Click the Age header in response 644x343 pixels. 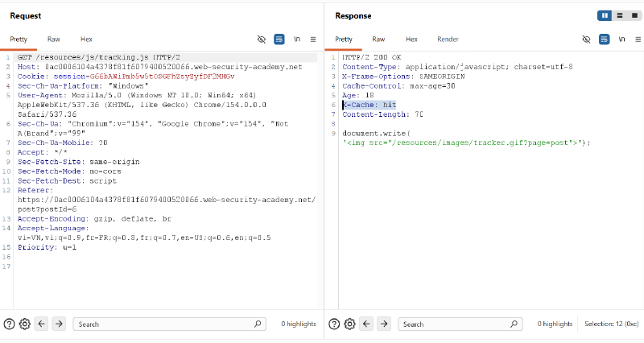(358, 95)
